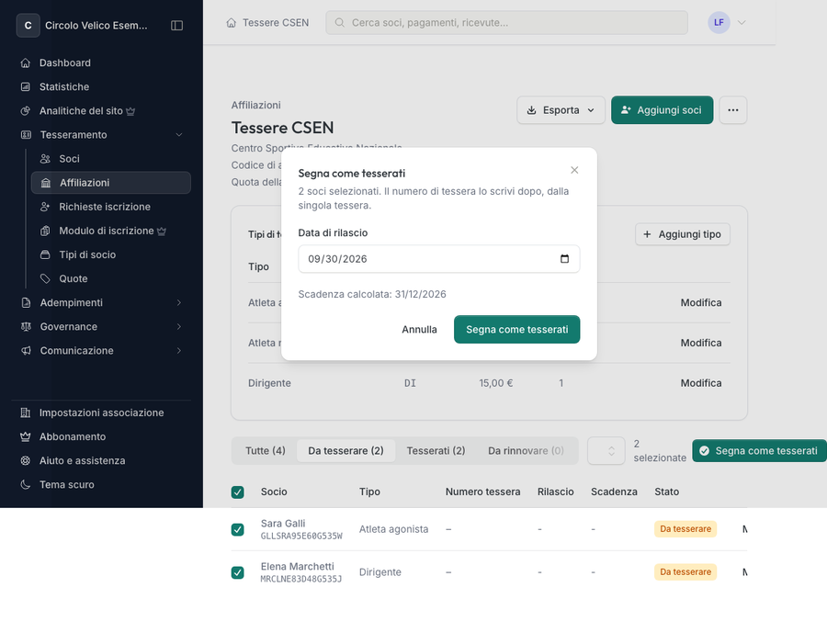Select the Da rinnovare (0) tab
The height and width of the screenshot is (644, 827).
click(526, 451)
